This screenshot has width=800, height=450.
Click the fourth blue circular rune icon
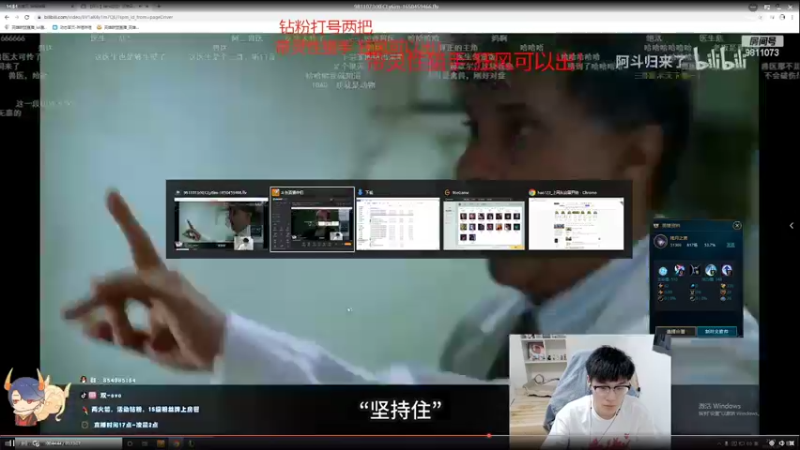coord(711,270)
